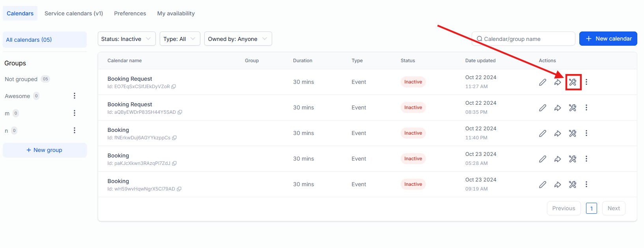Click the pencil edit icon for the first Booking Request
This screenshot has height=248, width=644.
[x=543, y=82]
